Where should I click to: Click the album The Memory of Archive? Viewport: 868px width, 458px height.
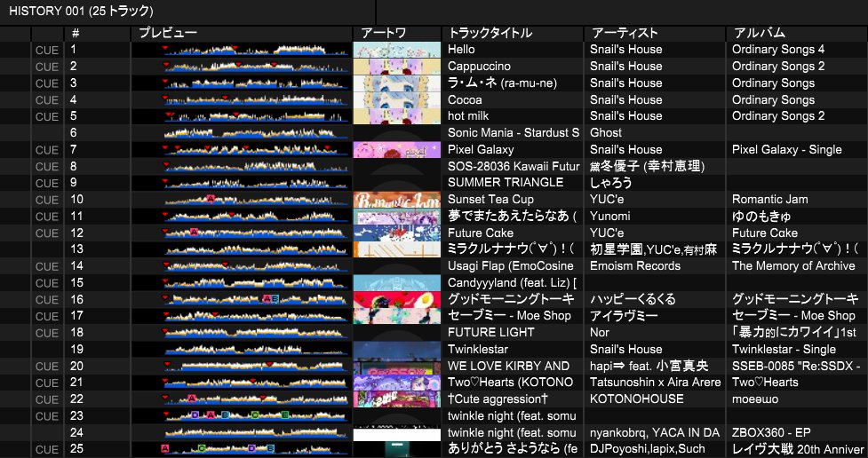coord(793,266)
